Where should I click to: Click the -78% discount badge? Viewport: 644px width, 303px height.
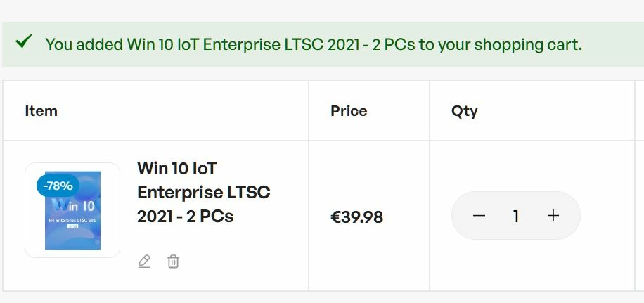58,186
